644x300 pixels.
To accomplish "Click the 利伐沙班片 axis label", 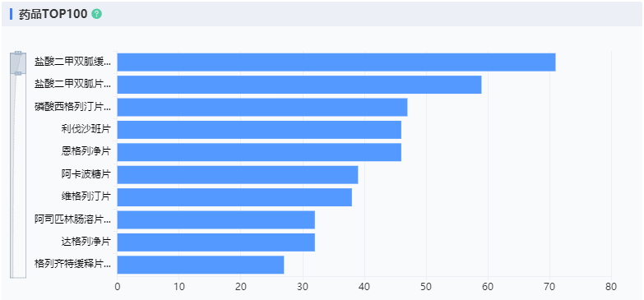I will tap(86, 130).
